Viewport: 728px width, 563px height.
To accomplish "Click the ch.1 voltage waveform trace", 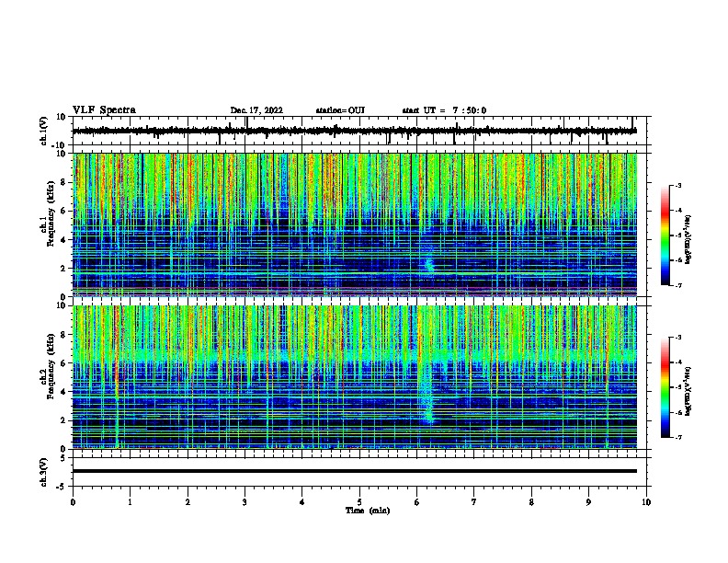I will [354, 131].
